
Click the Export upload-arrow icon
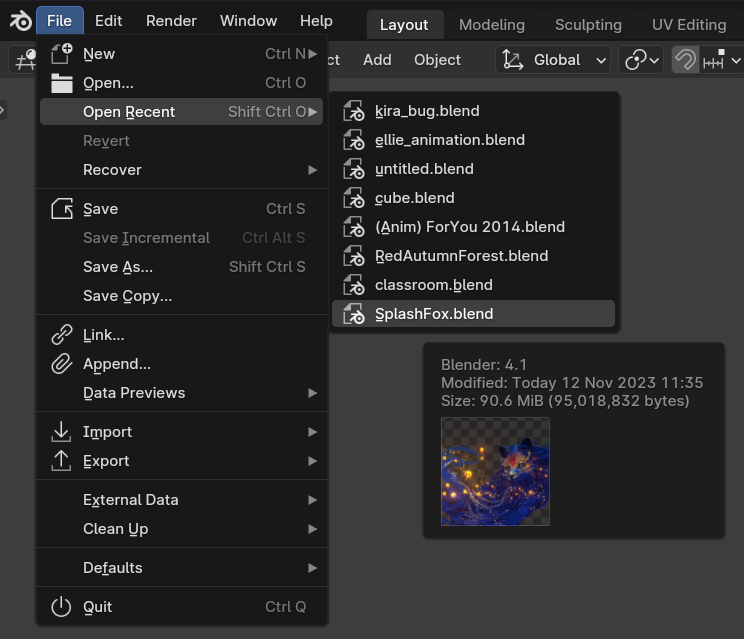point(61,461)
